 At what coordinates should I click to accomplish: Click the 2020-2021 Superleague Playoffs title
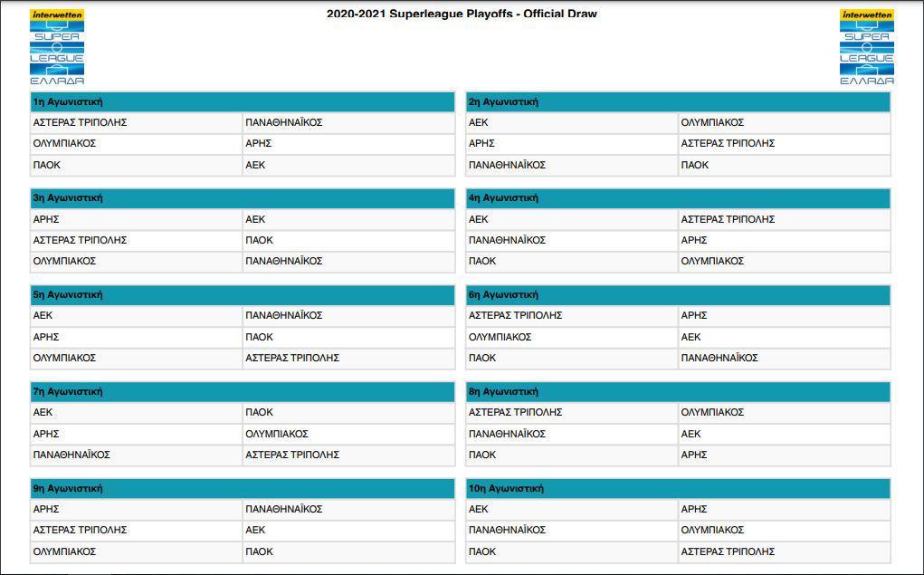coord(462,13)
